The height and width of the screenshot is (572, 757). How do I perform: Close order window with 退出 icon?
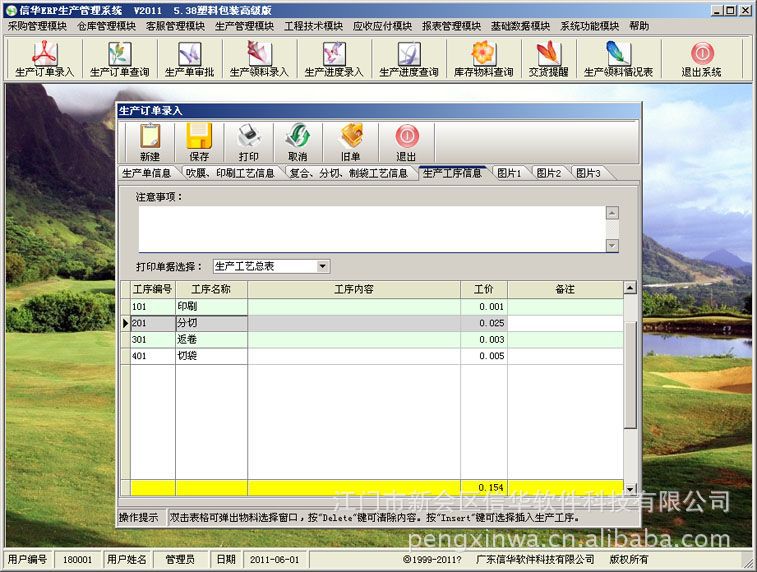[407, 142]
